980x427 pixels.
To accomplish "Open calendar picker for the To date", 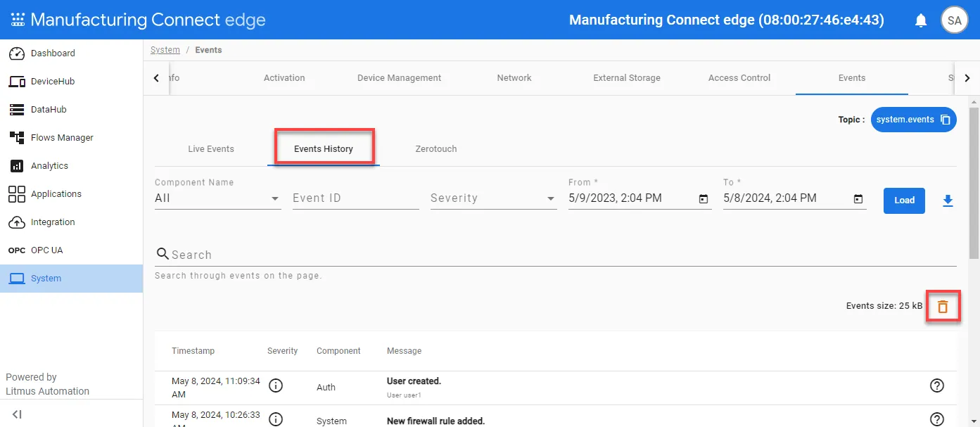I will (858, 199).
